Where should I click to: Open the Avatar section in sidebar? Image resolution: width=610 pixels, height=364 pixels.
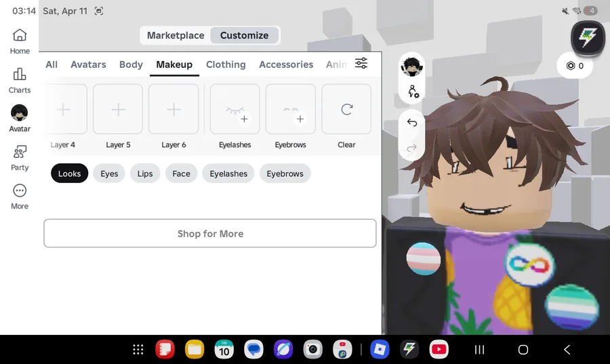pos(20,119)
